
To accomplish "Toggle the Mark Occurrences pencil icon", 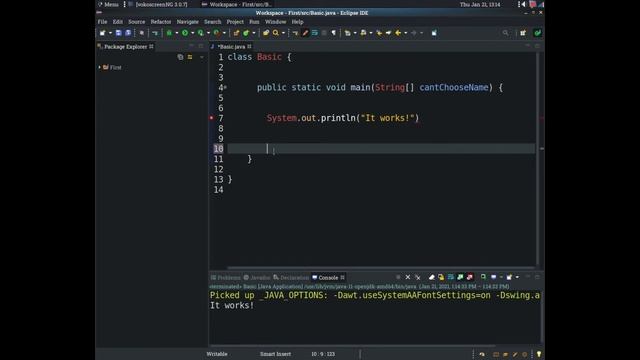I will click(305, 33).
